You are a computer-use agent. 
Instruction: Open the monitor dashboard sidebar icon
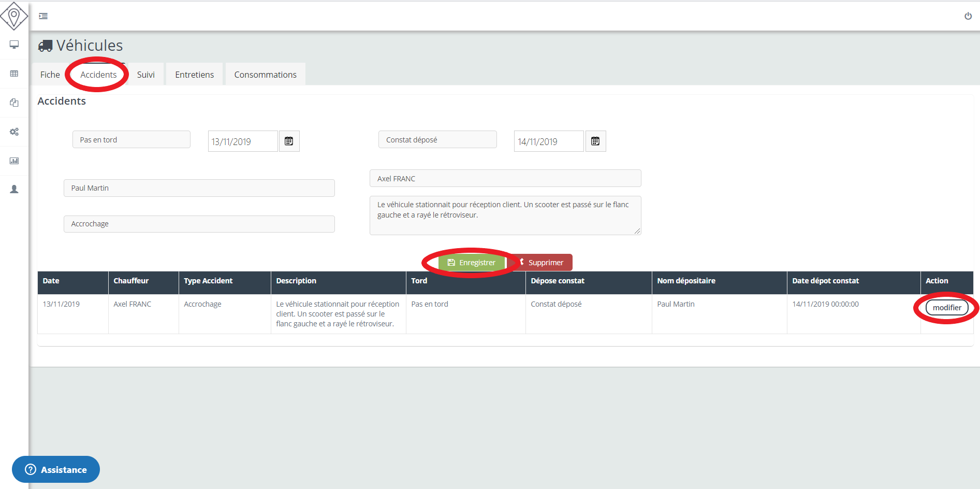pos(14,45)
